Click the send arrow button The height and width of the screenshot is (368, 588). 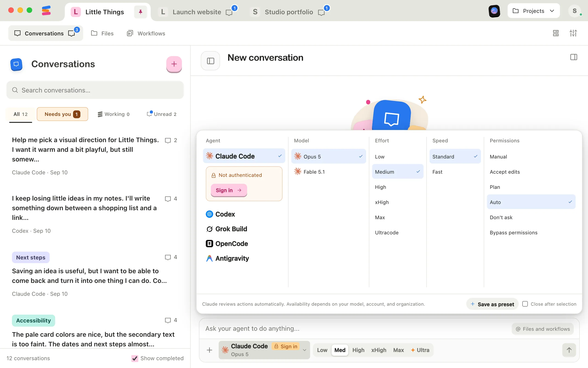pyautogui.click(x=569, y=350)
